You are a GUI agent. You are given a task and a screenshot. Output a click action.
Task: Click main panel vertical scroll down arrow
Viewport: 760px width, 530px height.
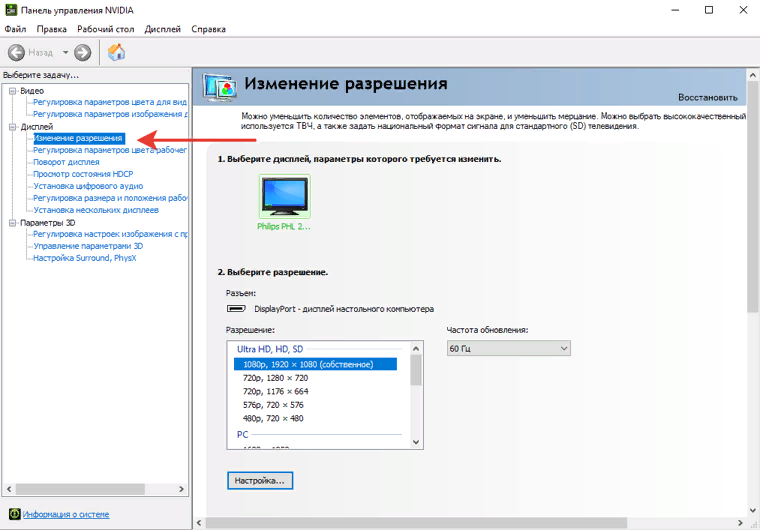(753, 510)
